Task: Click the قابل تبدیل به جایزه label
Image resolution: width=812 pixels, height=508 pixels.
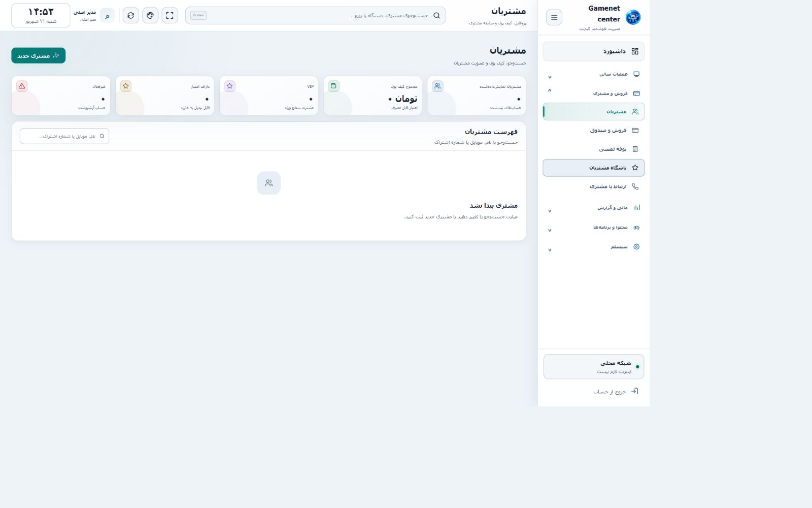Action: coord(195,108)
